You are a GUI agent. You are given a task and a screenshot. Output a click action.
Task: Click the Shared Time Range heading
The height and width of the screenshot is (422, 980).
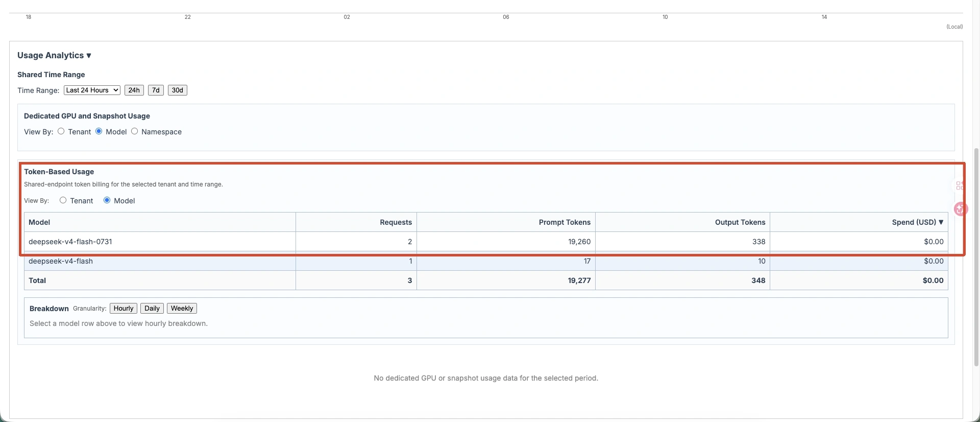coord(51,75)
